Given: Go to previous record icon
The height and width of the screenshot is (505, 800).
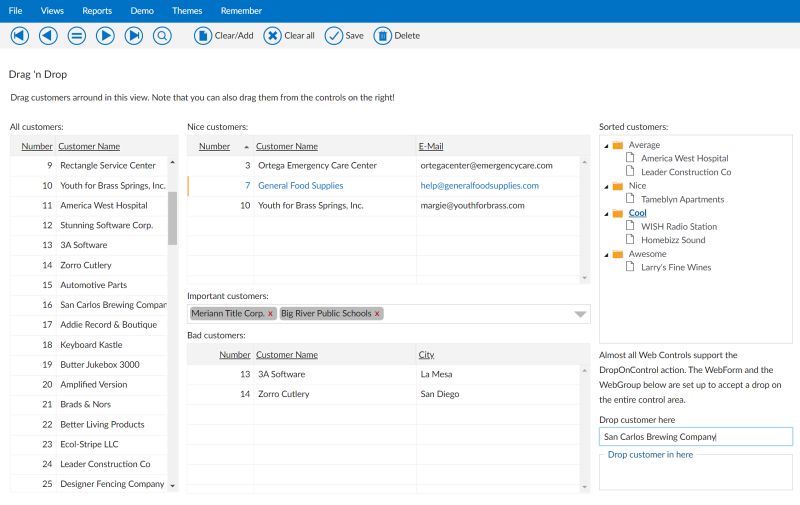Looking at the screenshot, I should pyautogui.click(x=48, y=36).
